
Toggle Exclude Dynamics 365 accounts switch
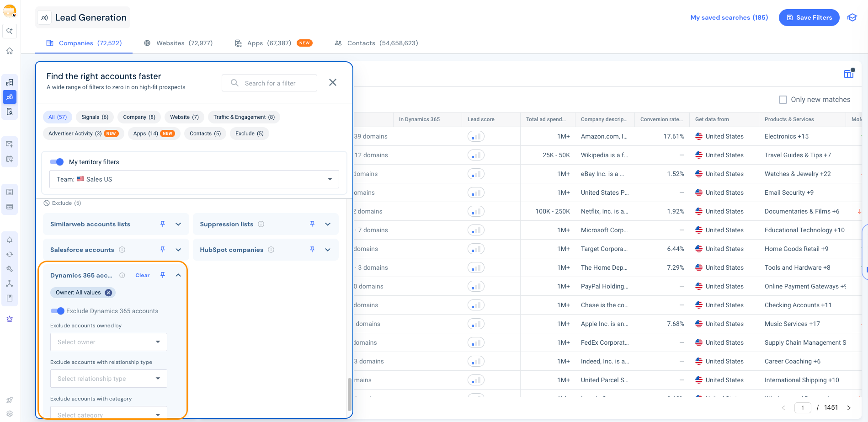[58, 311]
